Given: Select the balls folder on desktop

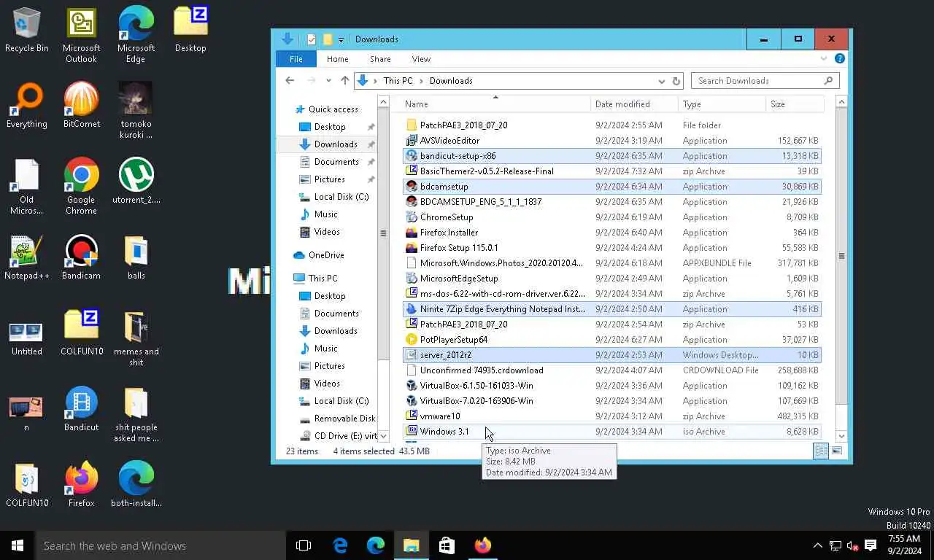Looking at the screenshot, I should point(136,257).
